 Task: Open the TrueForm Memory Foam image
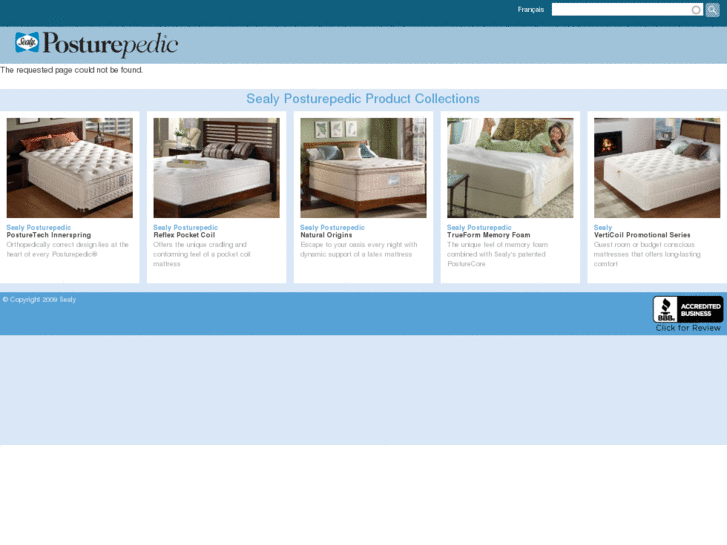point(510,168)
